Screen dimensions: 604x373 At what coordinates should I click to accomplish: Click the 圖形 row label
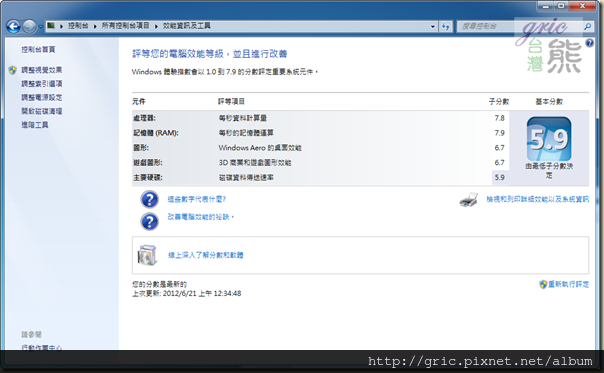[141, 148]
